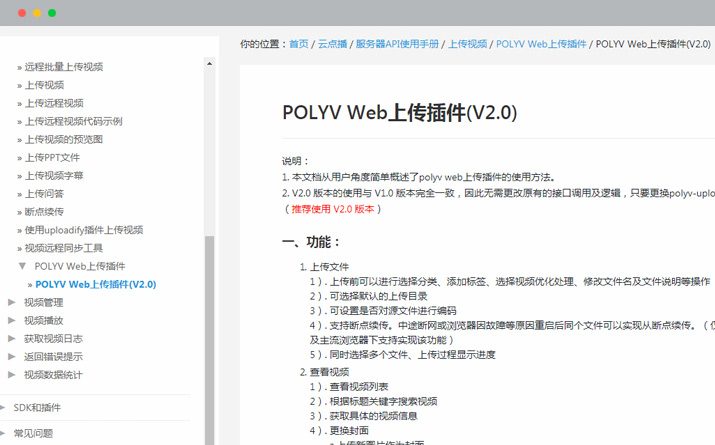
Task: Open 服务器API使用手册 breadcrumb link
Action: tap(397, 44)
